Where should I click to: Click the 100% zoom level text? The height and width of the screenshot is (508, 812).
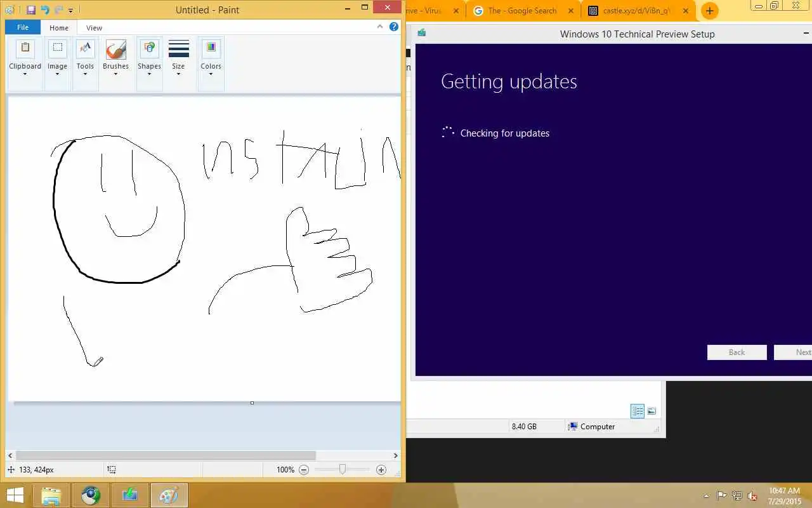pos(285,470)
